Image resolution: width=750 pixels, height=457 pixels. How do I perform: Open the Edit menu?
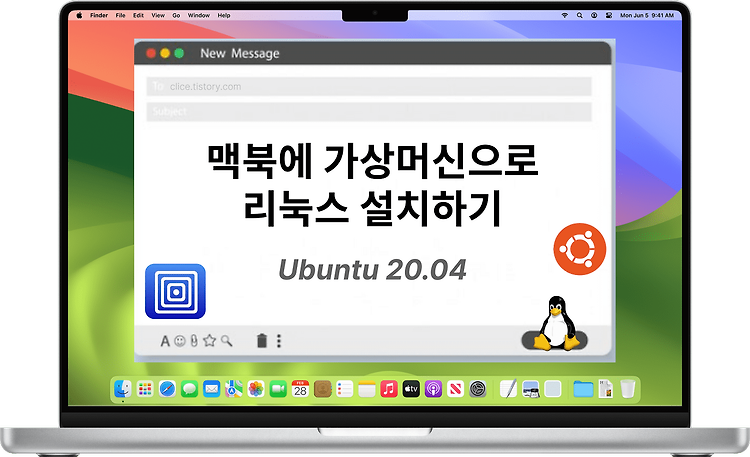138,15
